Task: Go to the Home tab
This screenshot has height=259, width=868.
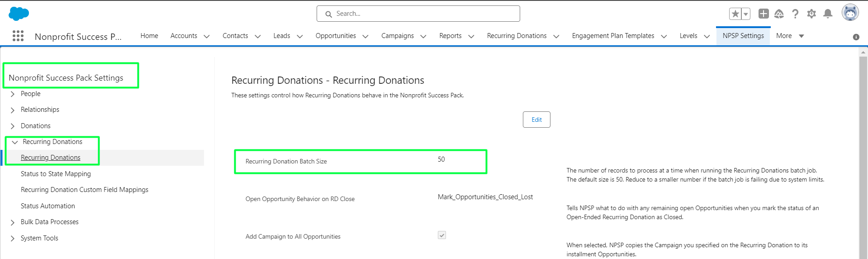Action: [x=149, y=36]
